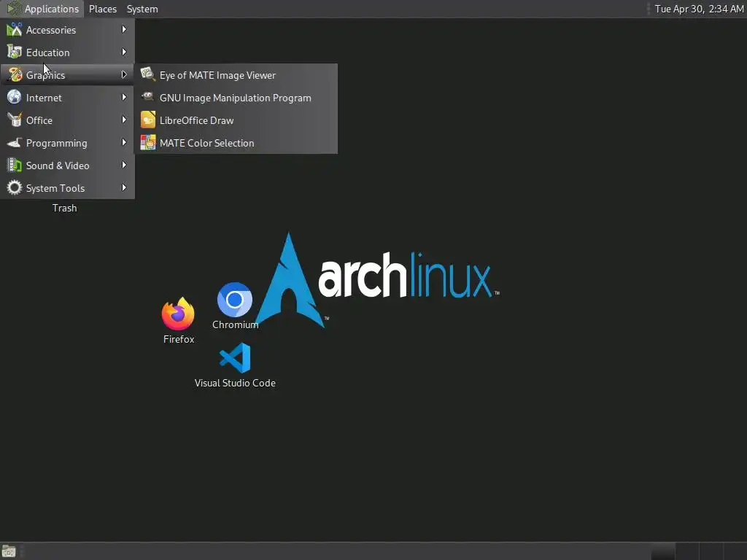Click the Programming menu label
747x560 pixels.
point(57,144)
